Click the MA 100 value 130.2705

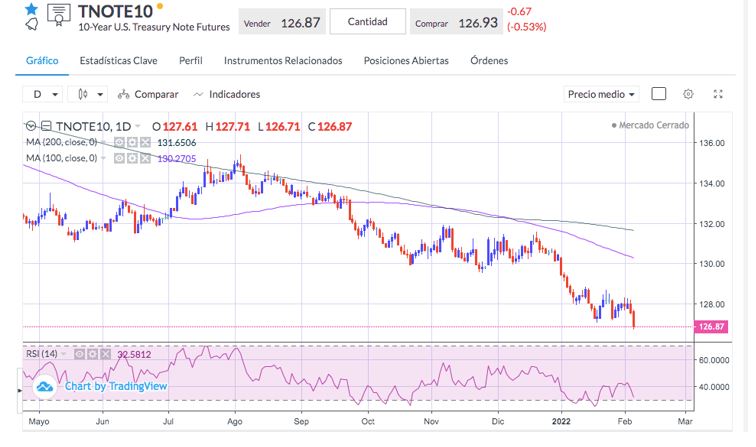pos(176,159)
